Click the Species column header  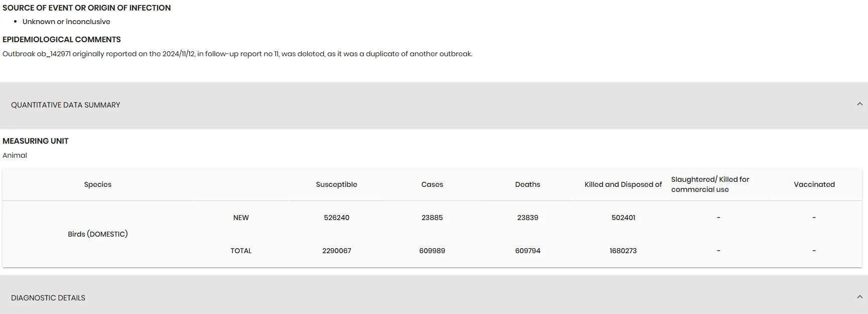pyautogui.click(x=98, y=184)
